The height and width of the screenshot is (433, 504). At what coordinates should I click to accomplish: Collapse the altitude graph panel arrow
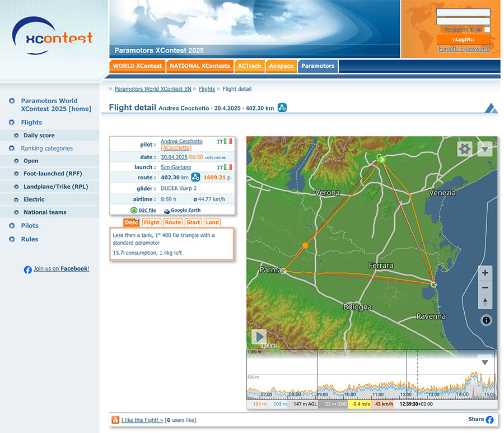pos(485,362)
